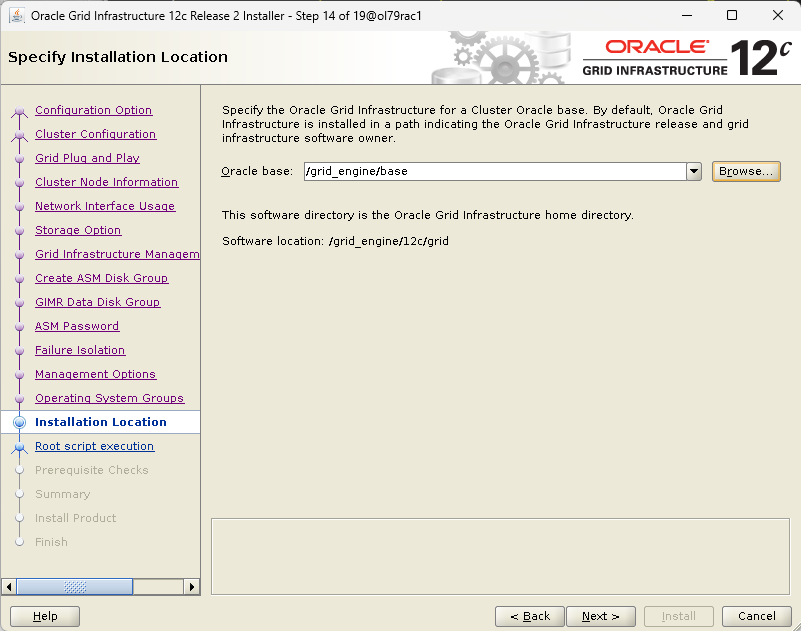Viewport: 801px width, 631px height.
Task: Click the Java installer icon in title bar
Action: (17, 15)
